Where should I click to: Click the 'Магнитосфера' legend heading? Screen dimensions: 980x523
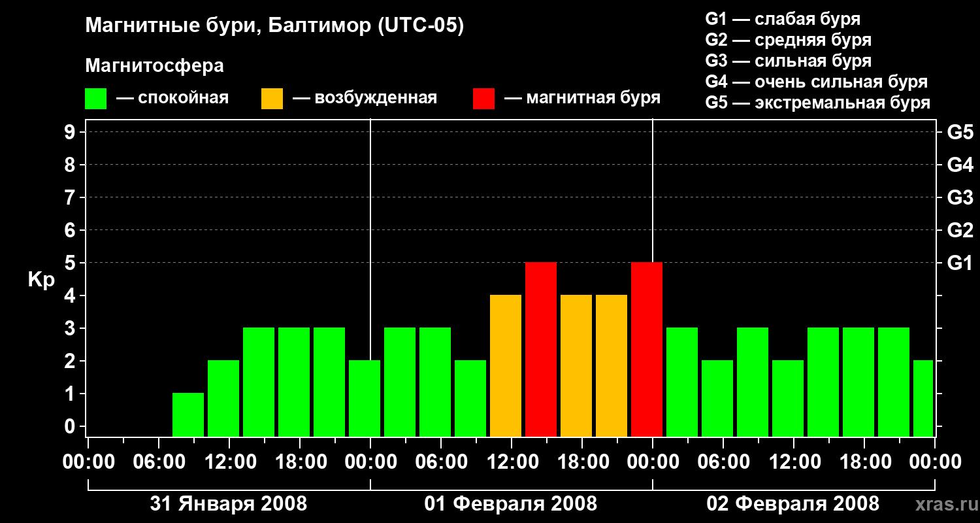[x=155, y=66]
